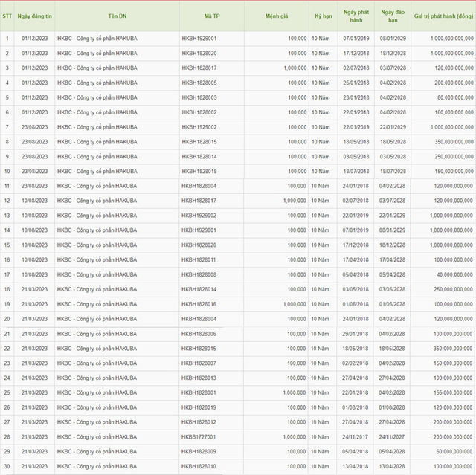Select bond code HKBH1828010 in last row
Screen dimensions: 476x475
(x=199, y=466)
